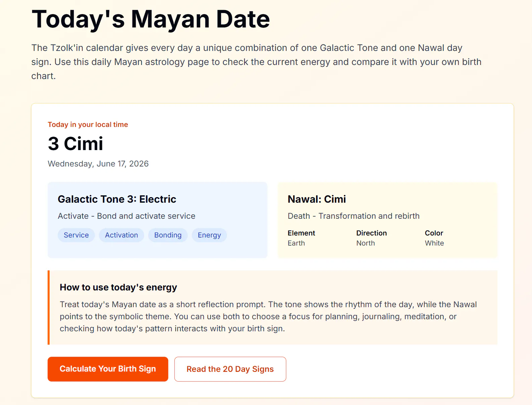The image size is (532, 405).
Task: Click the Today's Mayan Date page heading
Action: click(151, 19)
